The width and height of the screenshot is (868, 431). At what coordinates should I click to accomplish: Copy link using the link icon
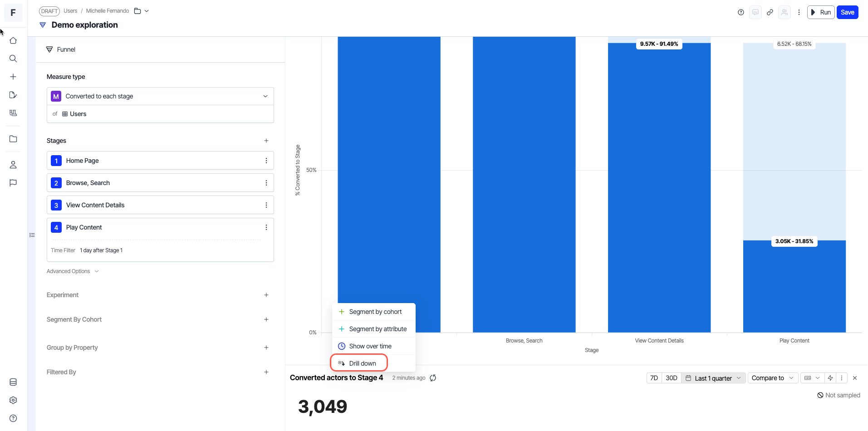(770, 12)
